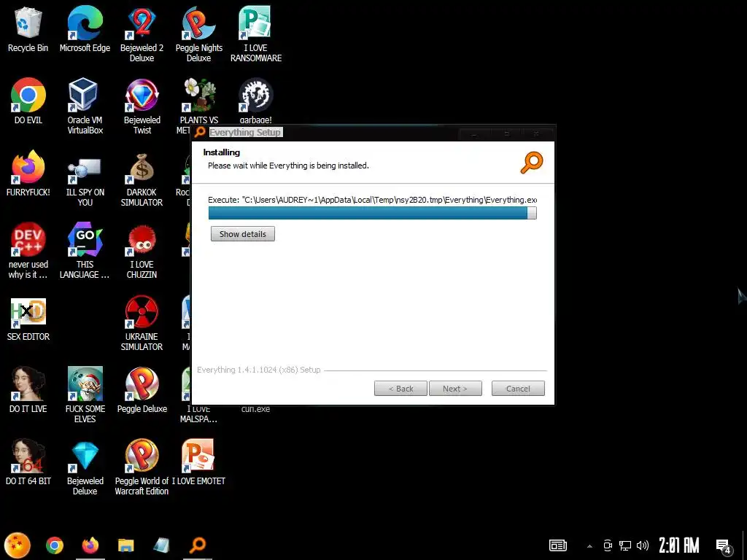Open File Explorer from the taskbar

[125, 545]
